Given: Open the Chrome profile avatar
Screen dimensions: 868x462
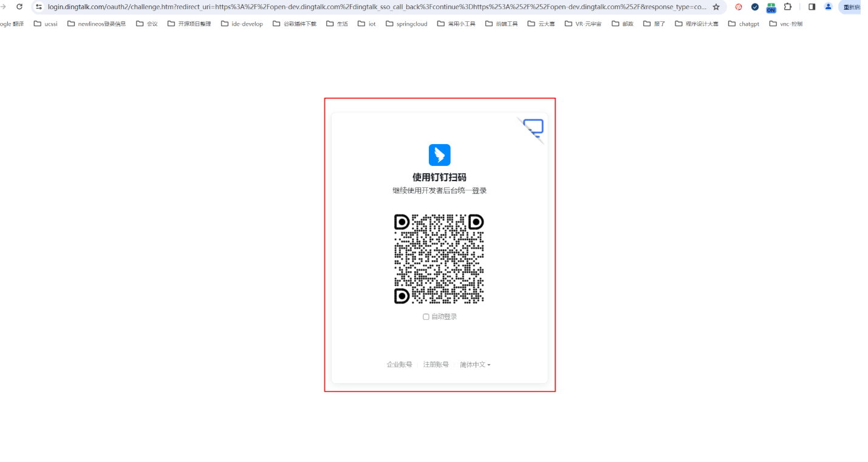Looking at the screenshot, I should (x=829, y=7).
